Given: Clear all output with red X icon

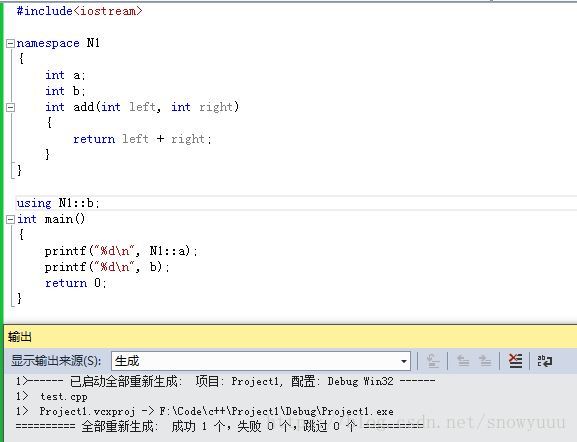Looking at the screenshot, I should (515, 361).
